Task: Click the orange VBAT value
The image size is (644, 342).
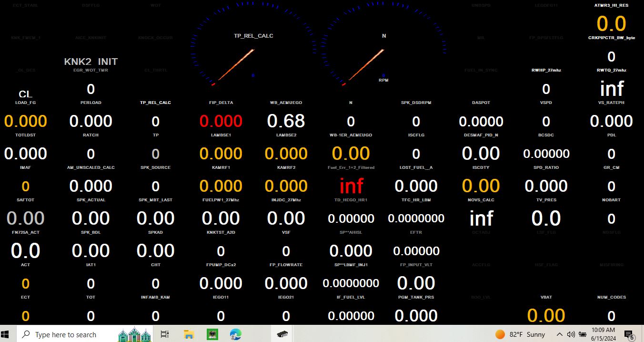Action: [546, 315]
